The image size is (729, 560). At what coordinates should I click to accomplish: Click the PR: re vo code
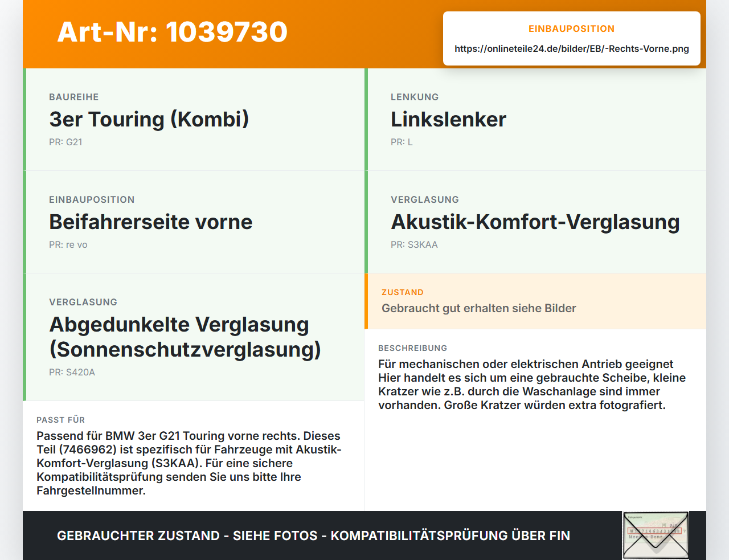68,244
